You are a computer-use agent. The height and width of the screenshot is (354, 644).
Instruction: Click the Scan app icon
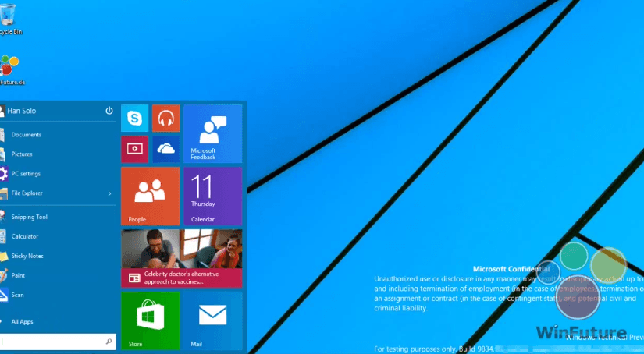3,295
